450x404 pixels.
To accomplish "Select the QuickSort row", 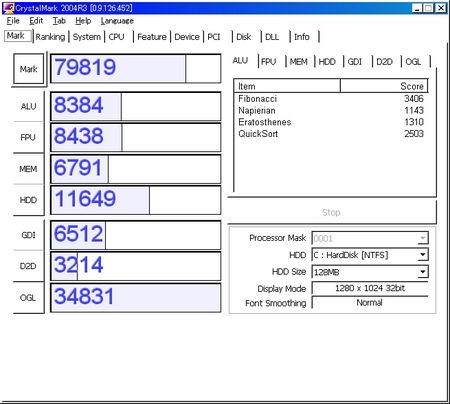I will click(x=331, y=134).
